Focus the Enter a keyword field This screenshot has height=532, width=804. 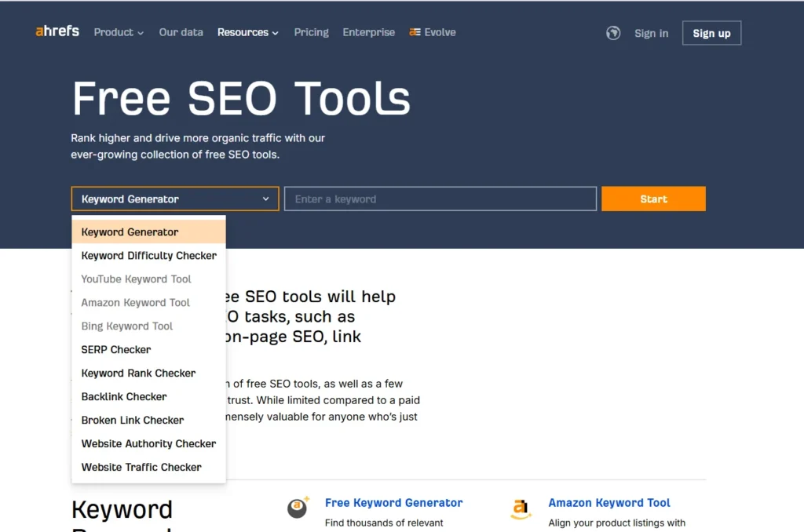tap(440, 199)
